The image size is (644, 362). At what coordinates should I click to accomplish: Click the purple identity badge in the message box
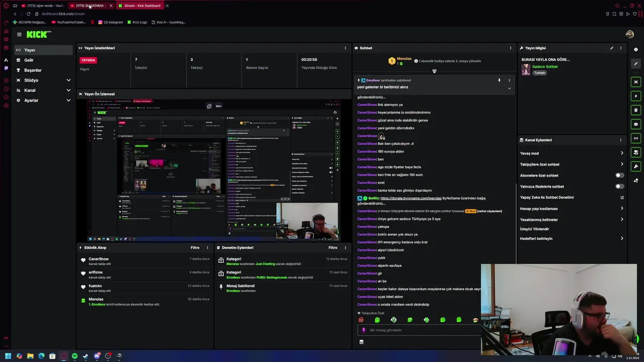tap(364, 330)
